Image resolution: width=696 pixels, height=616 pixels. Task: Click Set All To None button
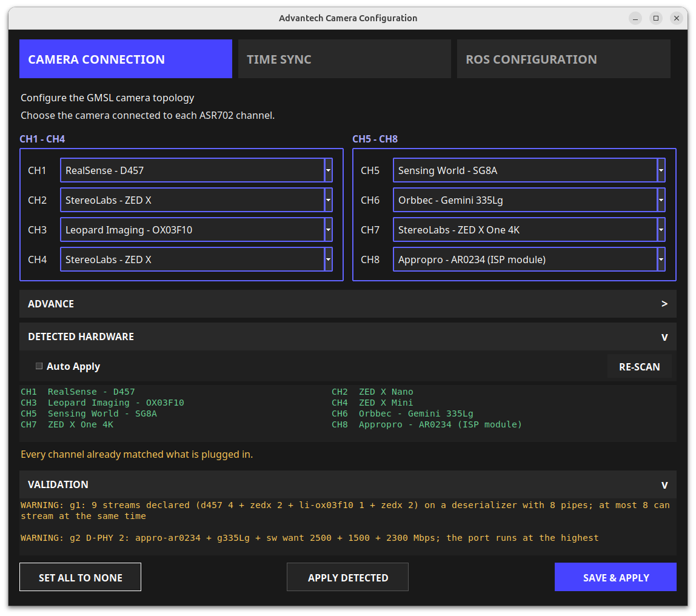click(x=81, y=577)
